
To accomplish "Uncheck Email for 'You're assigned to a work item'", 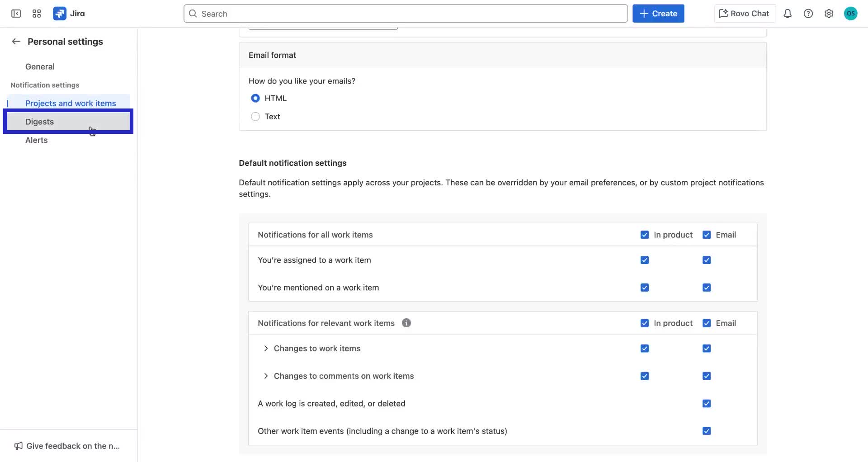I will pos(706,260).
